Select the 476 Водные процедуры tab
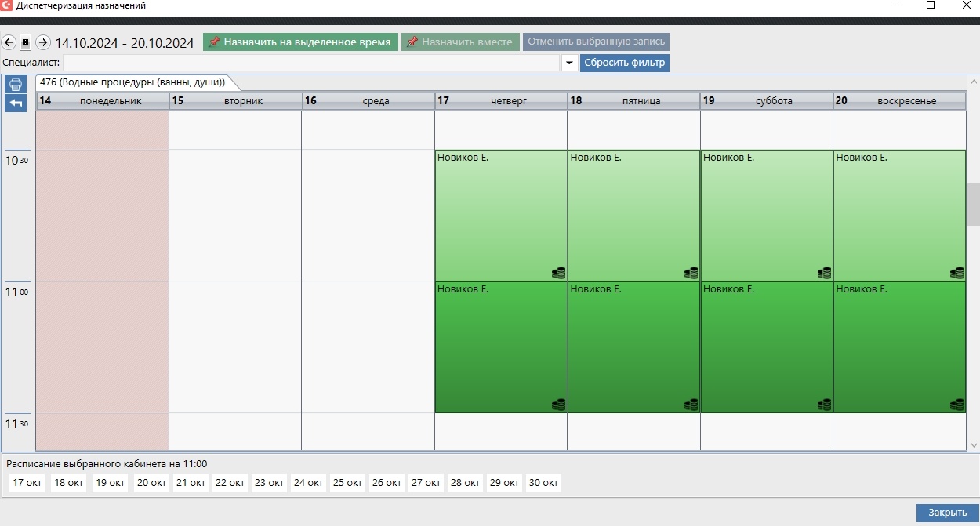The height and width of the screenshot is (526, 980). tap(132, 82)
